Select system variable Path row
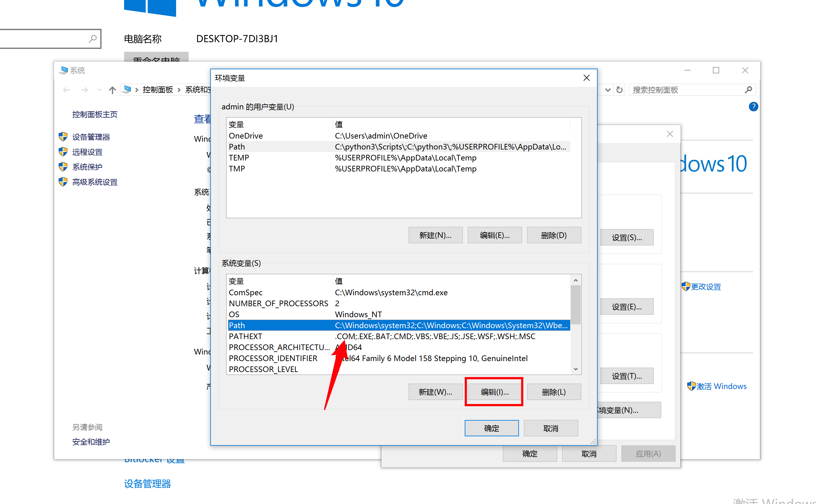This screenshot has height=504, width=816. tap(399, 325)
